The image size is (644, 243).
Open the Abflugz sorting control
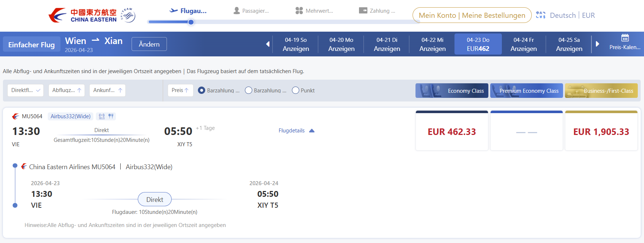tap(66, 90)
